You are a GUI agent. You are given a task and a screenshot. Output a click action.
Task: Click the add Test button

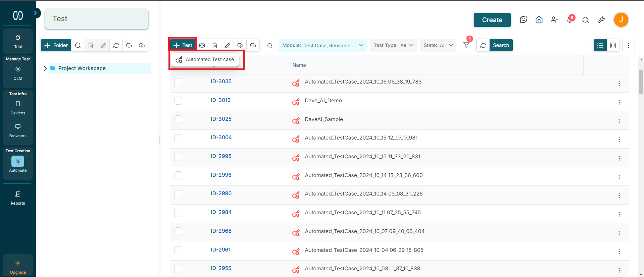pyautogui.click(x=183, y=45)
